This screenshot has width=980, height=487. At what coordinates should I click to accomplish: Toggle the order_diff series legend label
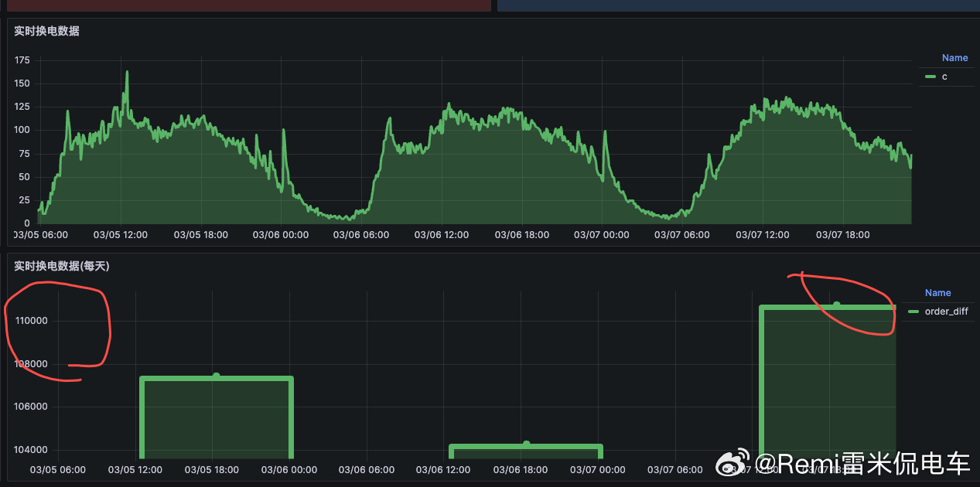946,312
